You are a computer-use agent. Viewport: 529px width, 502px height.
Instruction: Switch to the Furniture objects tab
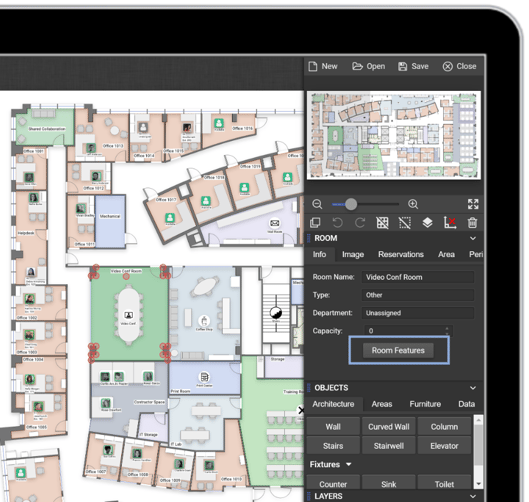pyautogui.click(x=425, y=404)
